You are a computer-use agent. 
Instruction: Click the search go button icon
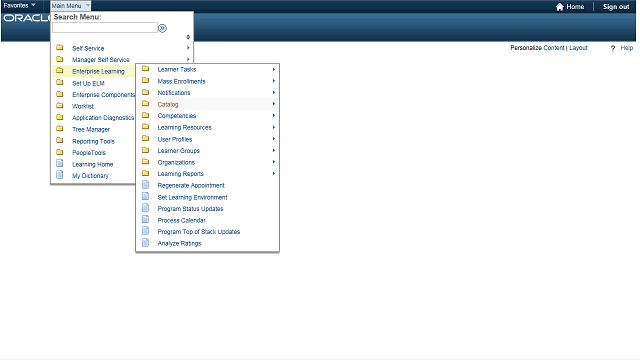pyautogui.click(x=162, y=28)
